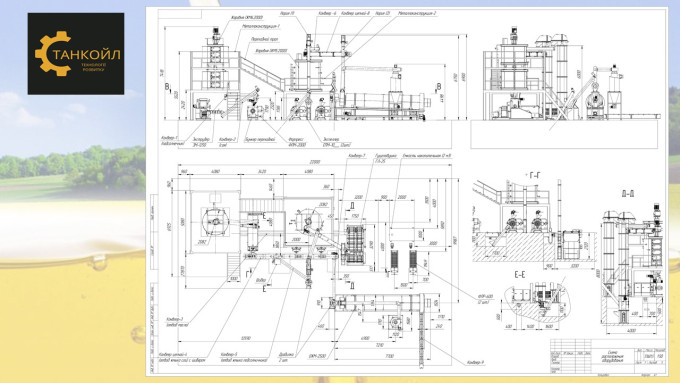The width and height of the screenshot is (680, 383).
Task: Click the Металлоконструкция-2 callout label
Action: tap(417, 13)
